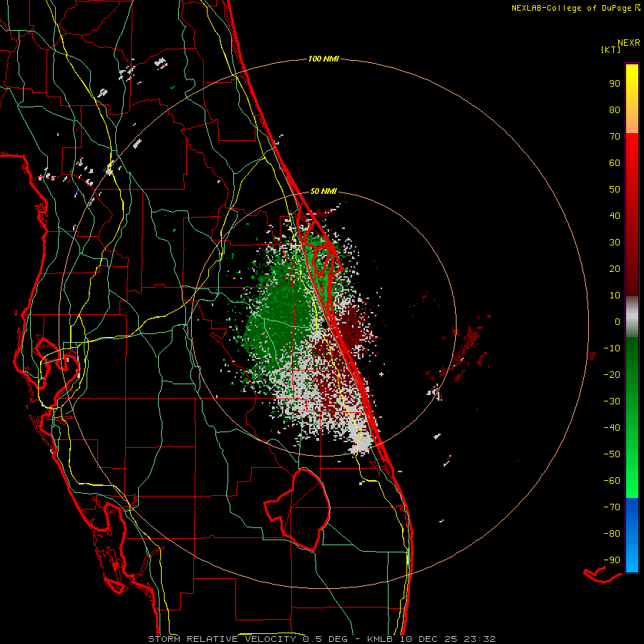This screenshot has width=644, height=644.
Task: Click the -20 value on velocity scale
Action: (612, 374)
